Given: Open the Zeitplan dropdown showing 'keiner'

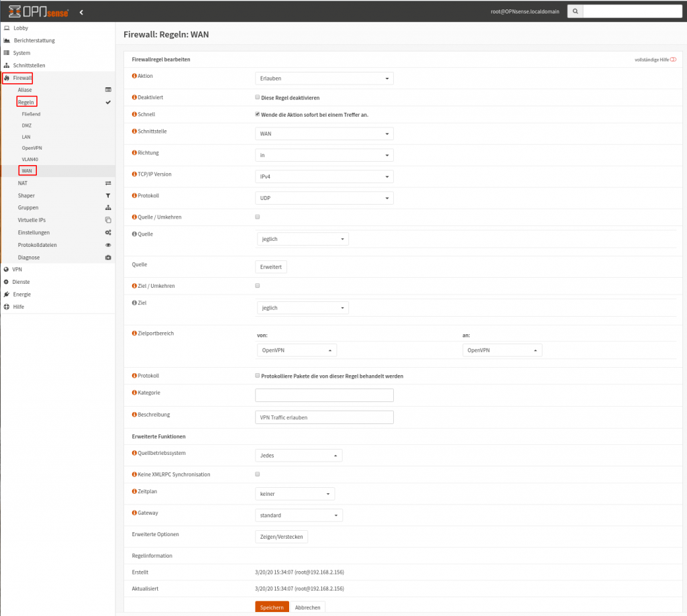Looking at the screenshot, I should pos(295,493).
